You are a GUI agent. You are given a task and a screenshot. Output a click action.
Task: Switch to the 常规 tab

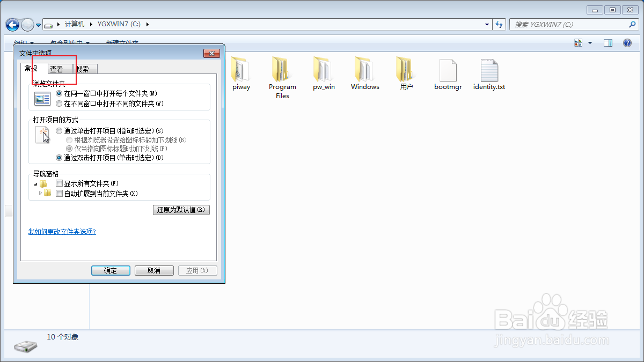tap(31, 68)
